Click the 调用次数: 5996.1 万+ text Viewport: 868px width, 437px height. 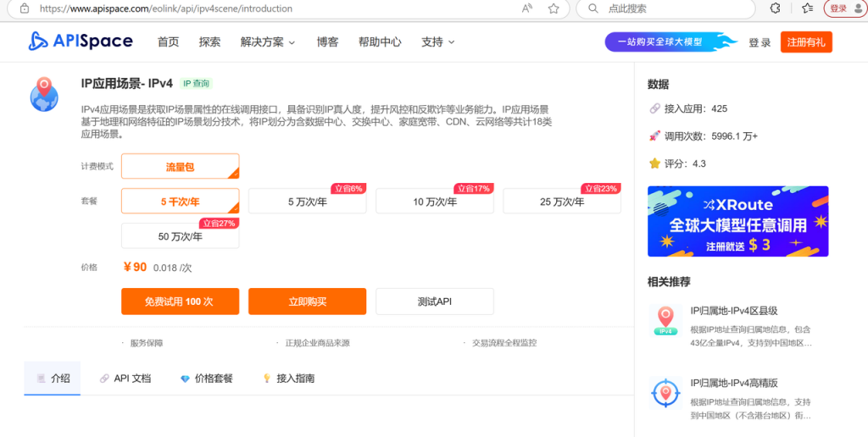[x=711, y=136]
